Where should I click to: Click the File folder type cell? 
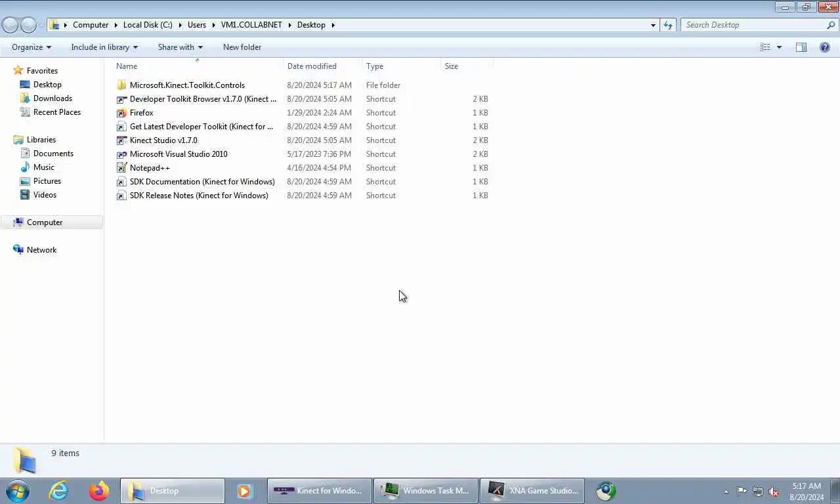[383, 85]
